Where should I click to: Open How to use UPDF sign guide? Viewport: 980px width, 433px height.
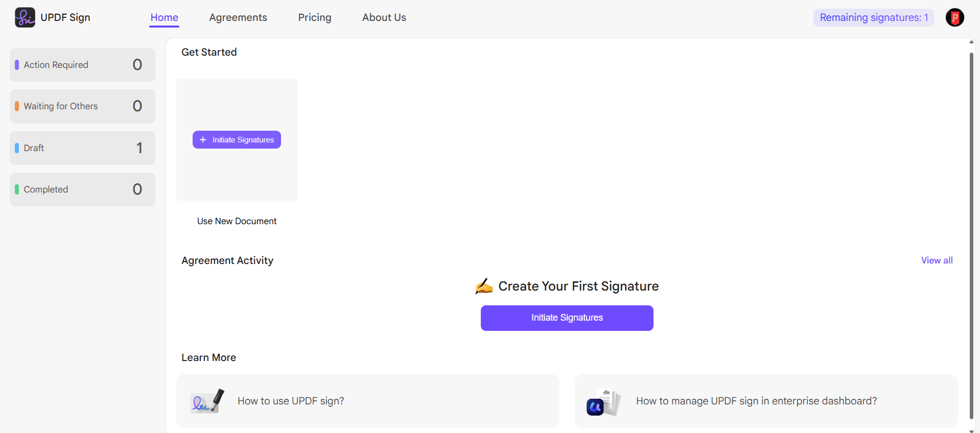pyautogui.click(x=291, y=401)
